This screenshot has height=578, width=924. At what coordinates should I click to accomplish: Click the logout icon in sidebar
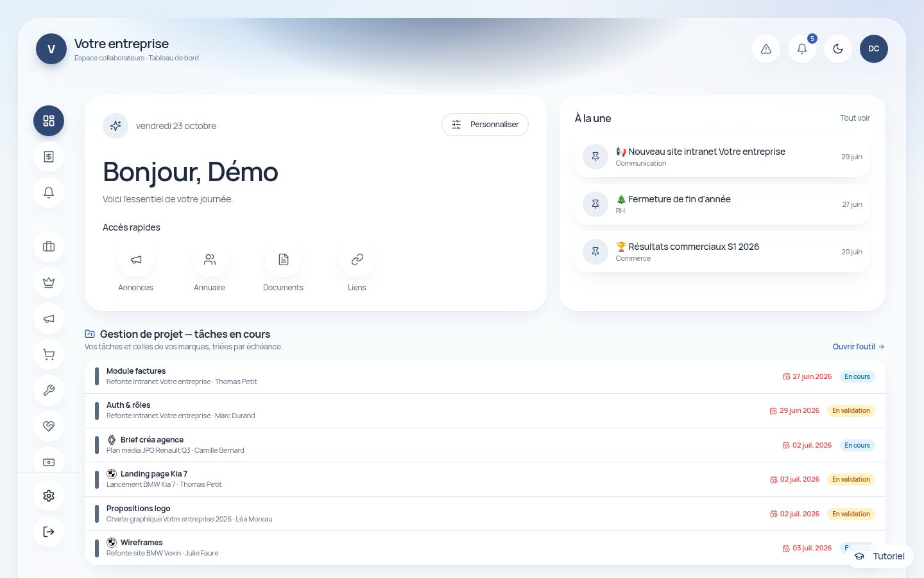click(x=49, y=532)
